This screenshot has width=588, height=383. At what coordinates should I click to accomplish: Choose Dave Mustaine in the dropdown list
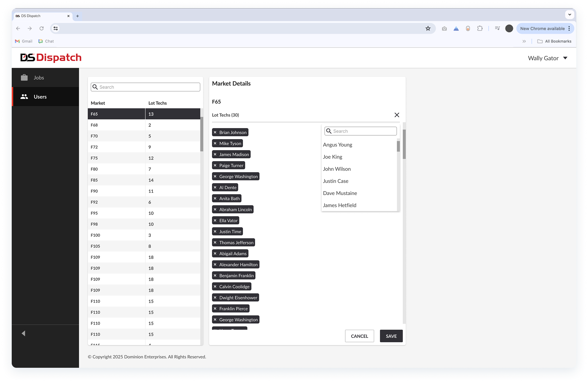click(x=340, y=193)
